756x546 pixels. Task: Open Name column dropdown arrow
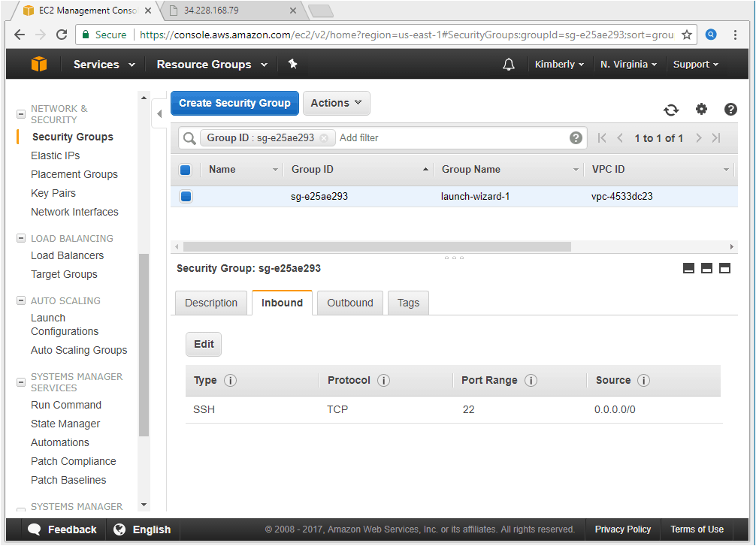[x=275, y=170]
